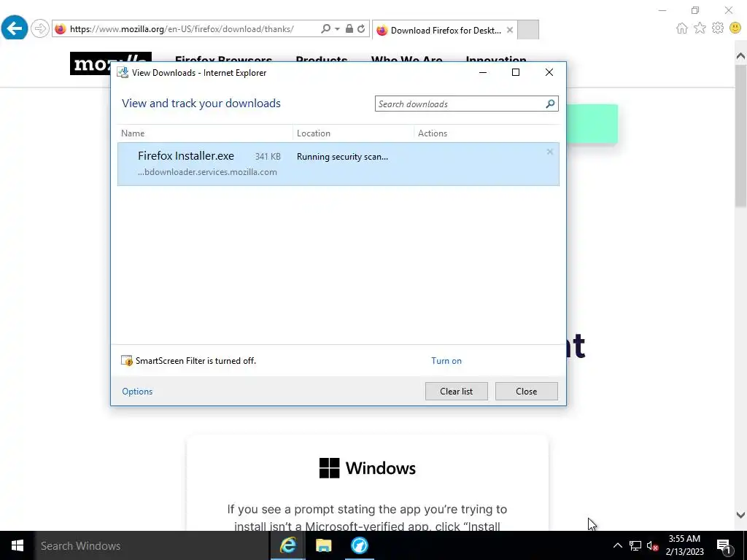Screen dimensions: 747x560
Task: Open the address bar autocomplete dropdown arrow
Action: coord(337,29)
